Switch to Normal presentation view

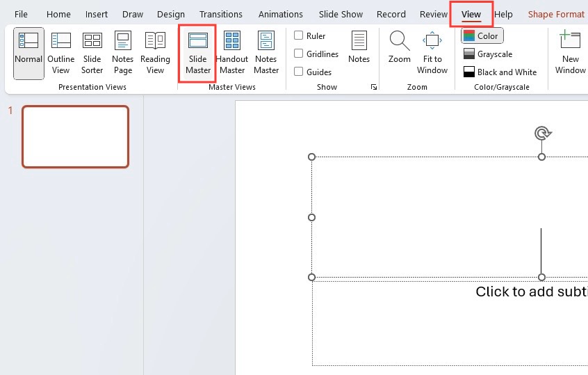[x=28, y=54]
